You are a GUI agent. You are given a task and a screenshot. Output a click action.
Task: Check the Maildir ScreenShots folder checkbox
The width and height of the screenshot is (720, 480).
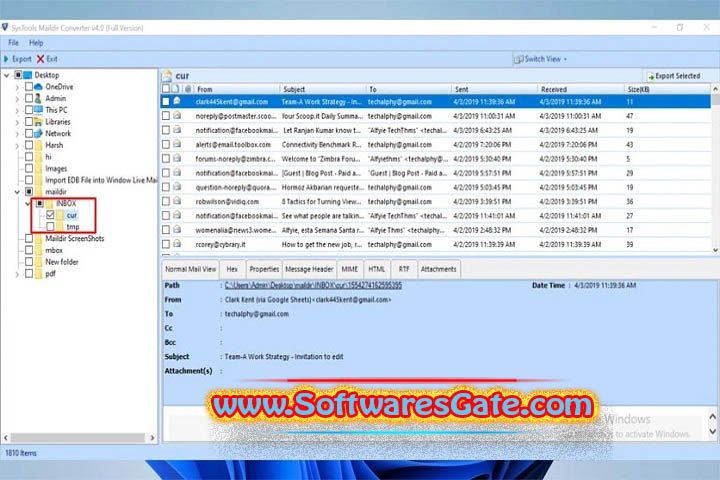[28, 238]
